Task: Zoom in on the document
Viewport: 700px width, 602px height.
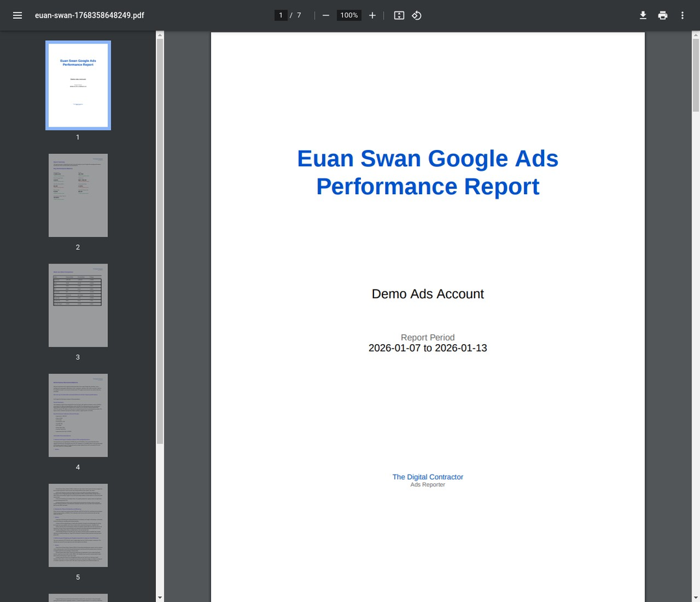Action: (372, 15)
